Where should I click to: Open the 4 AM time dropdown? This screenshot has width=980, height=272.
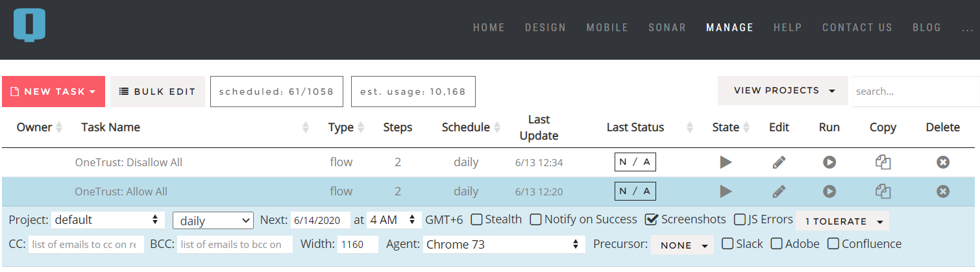point(394,220)
